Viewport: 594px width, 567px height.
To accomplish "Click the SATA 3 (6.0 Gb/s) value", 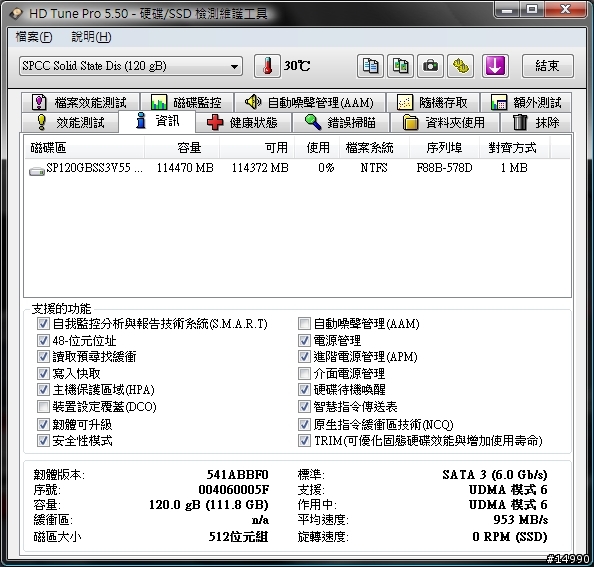I will point(495,475).
